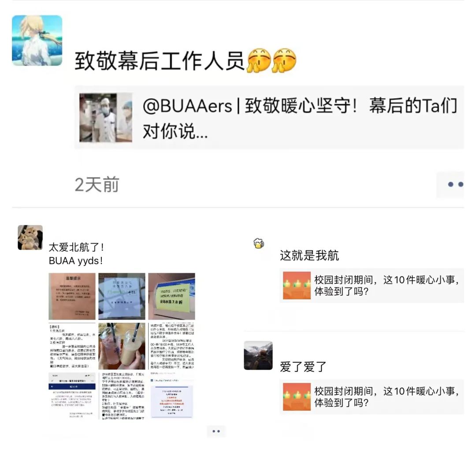Open the 校园封闭期间 article under 这就是我航
Screen dimensions: 476x453
coord(372,286)
